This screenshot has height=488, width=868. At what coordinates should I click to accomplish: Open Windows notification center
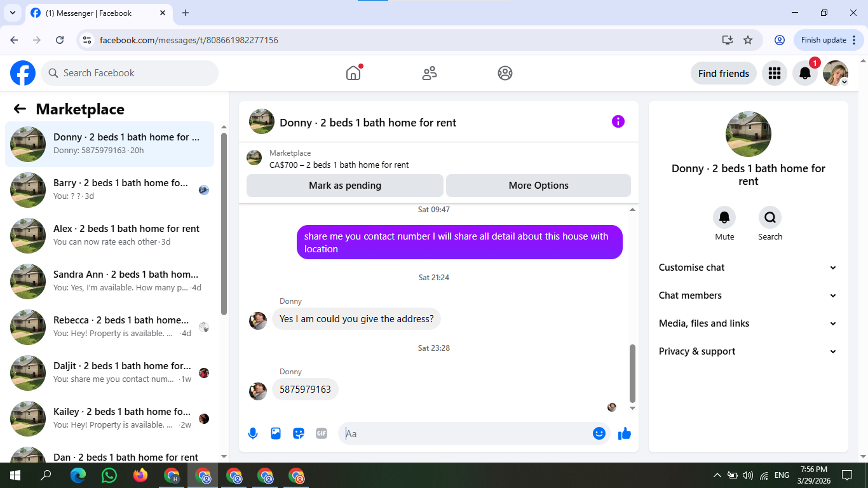point(846,475)
